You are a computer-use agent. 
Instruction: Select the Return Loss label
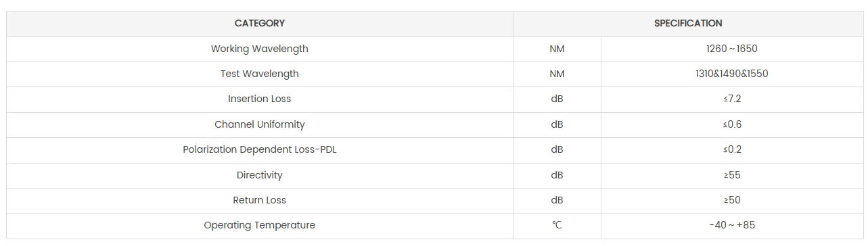pos(260,200)
